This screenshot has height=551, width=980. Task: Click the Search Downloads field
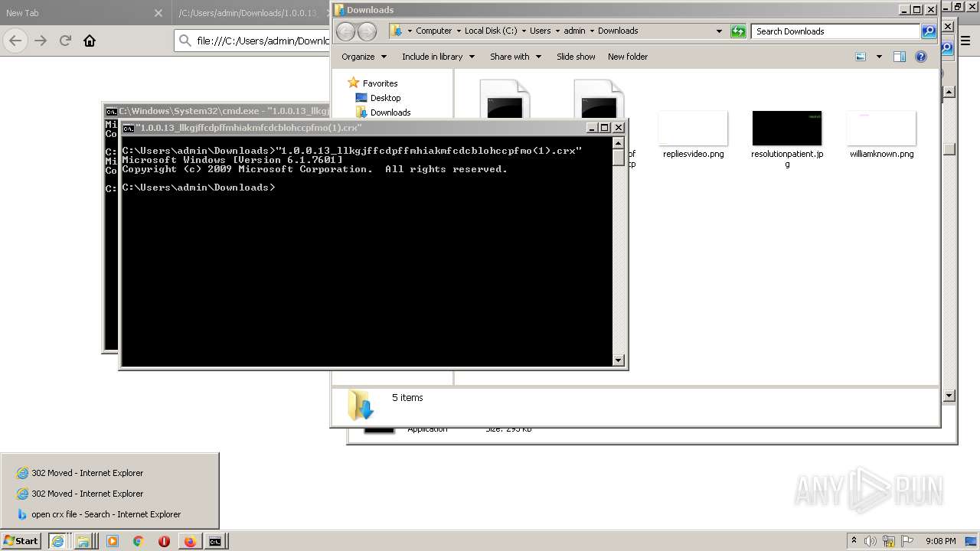[836, 31]
